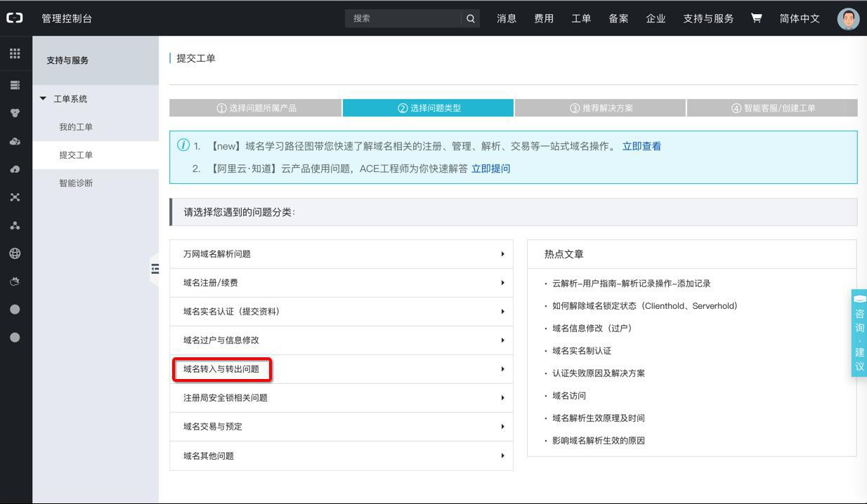Click the Alibaba Cloud logo icon
Viewport: 867px width, 504px height.
pyautogui.click(x=15, y=18)
